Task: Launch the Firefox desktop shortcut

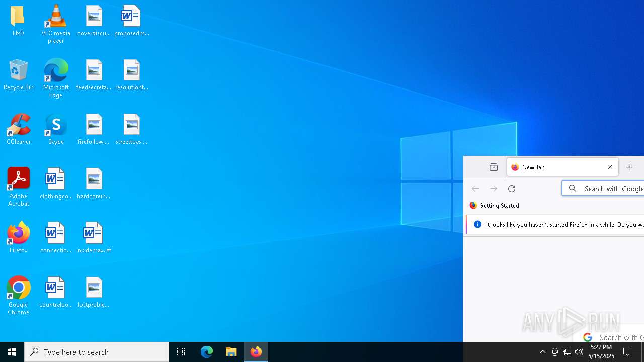Action: coord(18,237)
